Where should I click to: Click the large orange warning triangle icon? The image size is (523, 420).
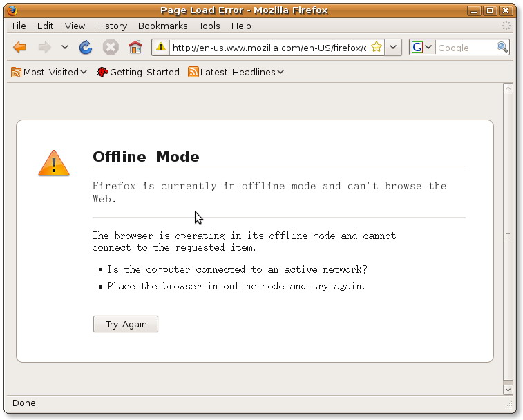(54, 163)
